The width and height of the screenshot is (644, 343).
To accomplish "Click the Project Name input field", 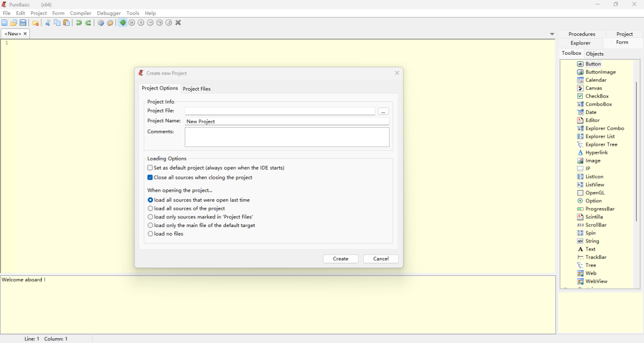I will (x=287, y=121).
